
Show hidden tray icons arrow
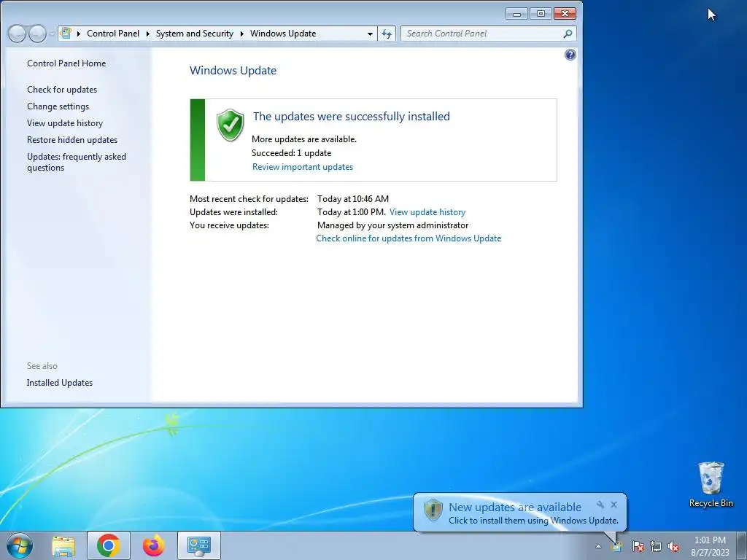598,547
